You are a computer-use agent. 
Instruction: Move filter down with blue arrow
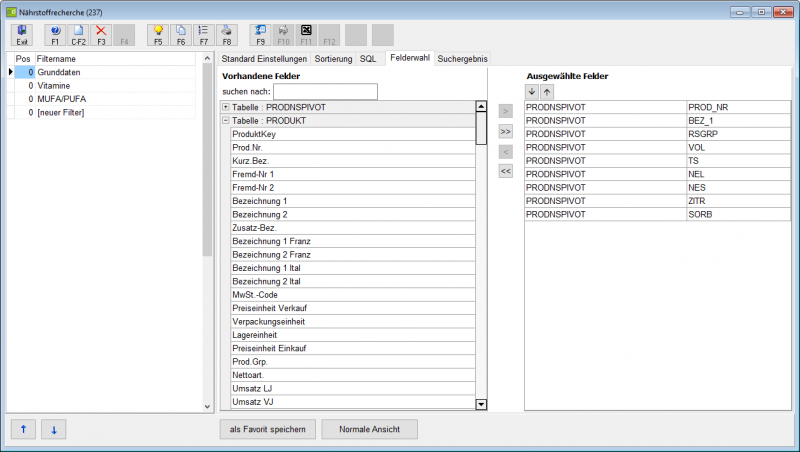[x=54, y=430]
